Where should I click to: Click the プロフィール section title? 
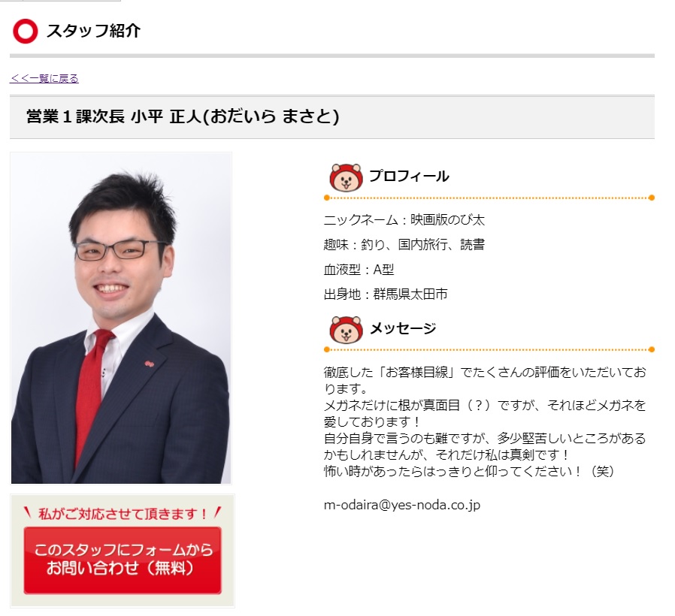(x=409, y=177)
